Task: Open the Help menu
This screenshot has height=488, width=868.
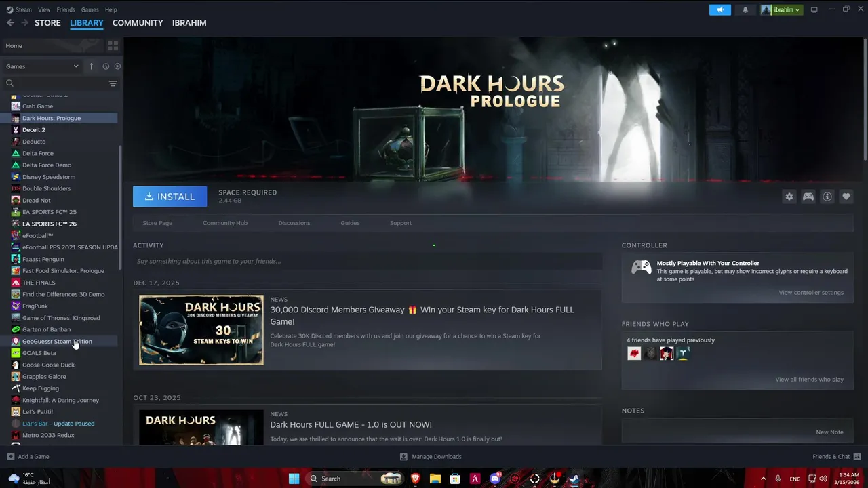Action: [x=111, y=9]
